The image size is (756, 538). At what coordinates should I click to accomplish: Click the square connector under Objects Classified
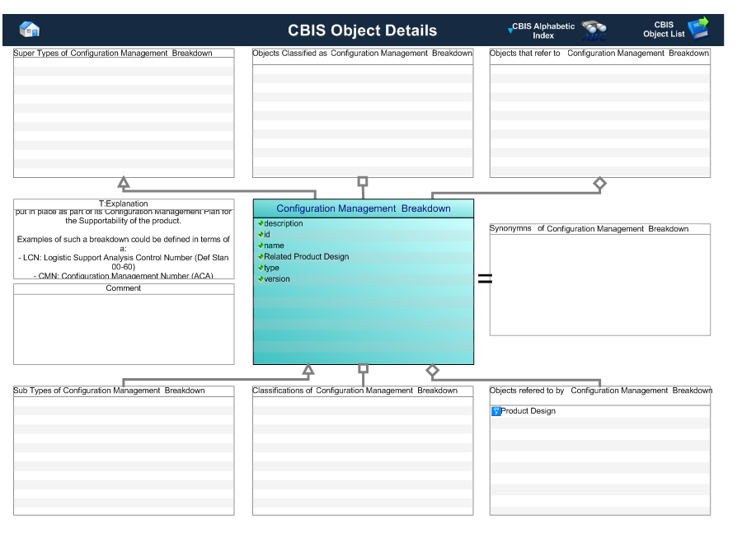point(363,181)
